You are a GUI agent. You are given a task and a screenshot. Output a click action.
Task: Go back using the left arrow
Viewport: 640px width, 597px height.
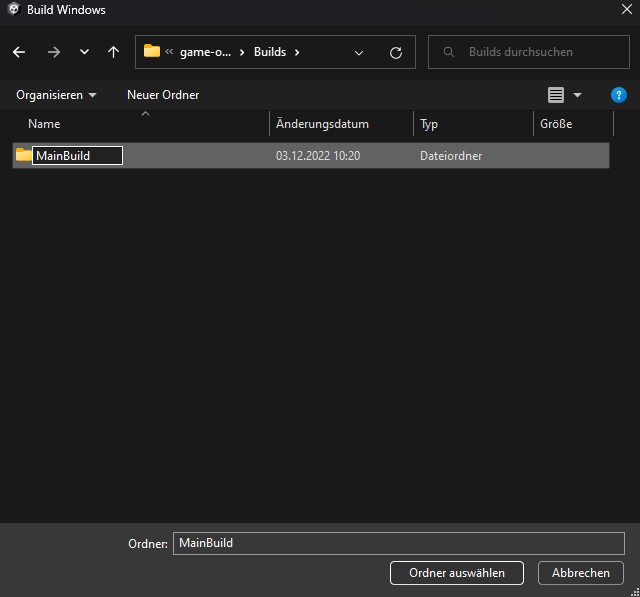(19, 52)
